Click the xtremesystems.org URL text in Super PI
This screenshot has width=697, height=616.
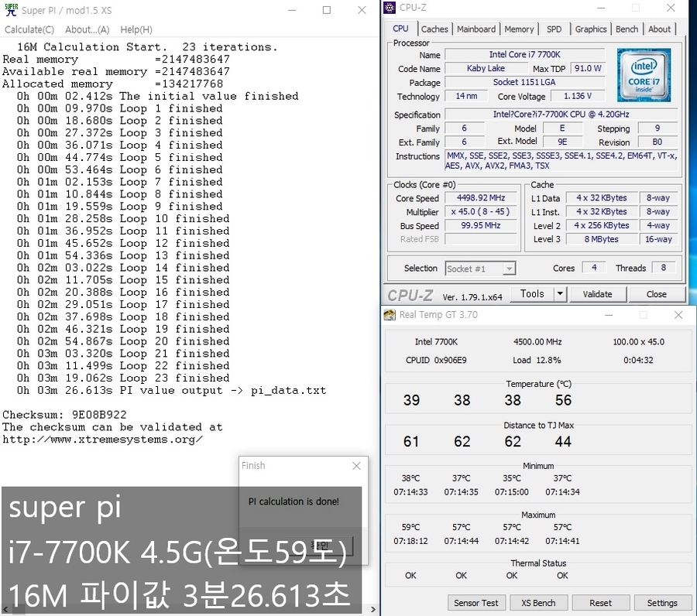[x=103, y=440]
